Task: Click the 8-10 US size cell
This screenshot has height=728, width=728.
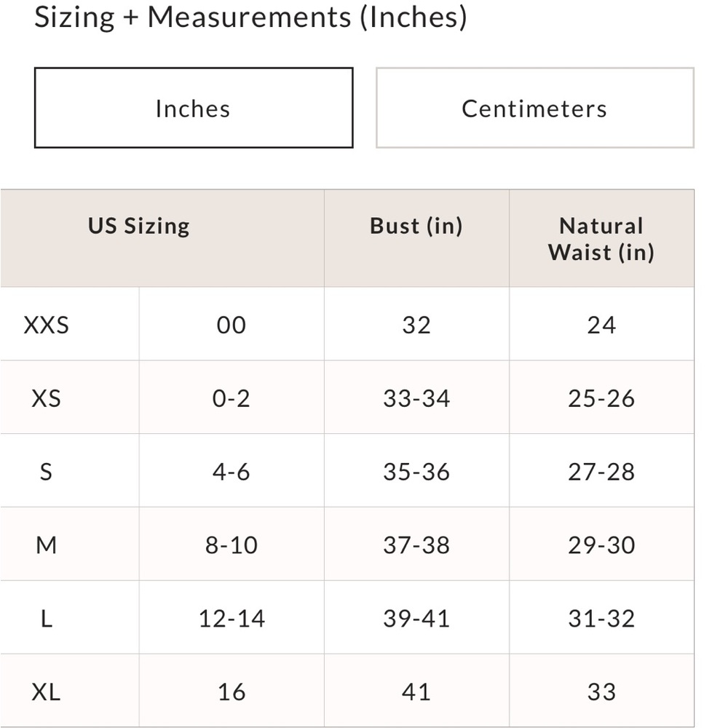Action: click(x=232, y=545)
